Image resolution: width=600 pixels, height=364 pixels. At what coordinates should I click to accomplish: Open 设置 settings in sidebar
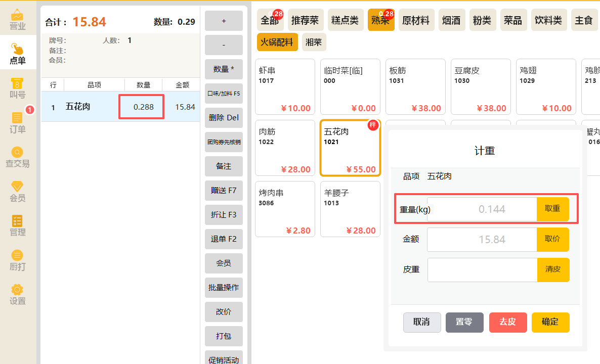(x=18, y=295)
